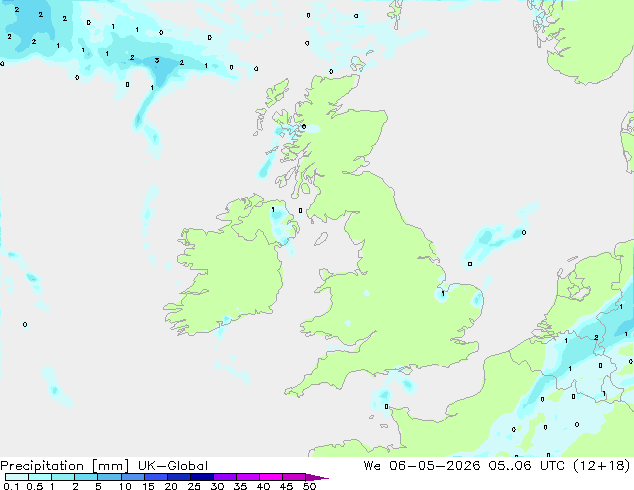Click the legend label '20'
The height and width of the screenshot is (490, 634).
171,486
